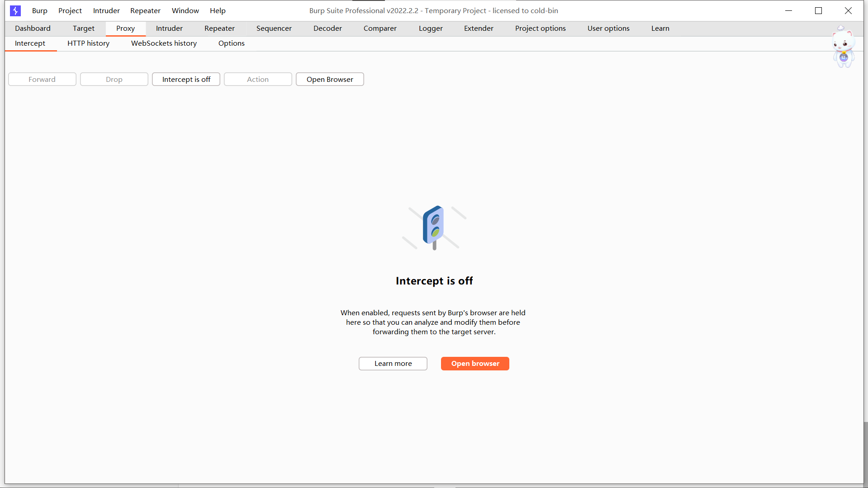
Task: Select the Intercept sub-tab
Action: coord(30,43)
